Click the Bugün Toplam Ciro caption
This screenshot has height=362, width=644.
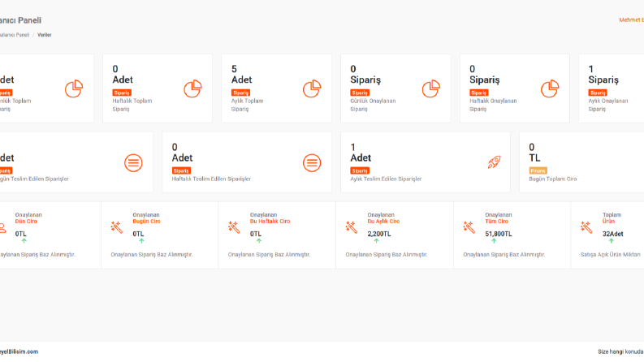553,179
